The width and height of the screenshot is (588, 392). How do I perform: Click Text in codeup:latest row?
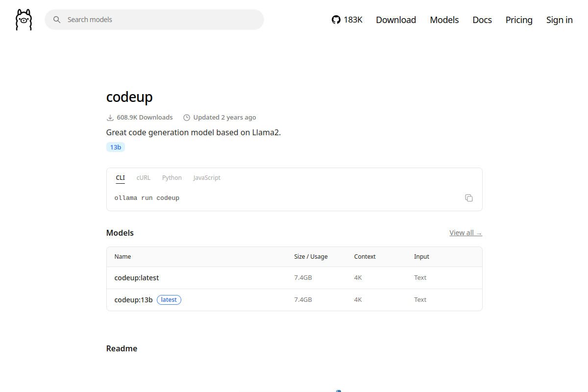(420, 278)
